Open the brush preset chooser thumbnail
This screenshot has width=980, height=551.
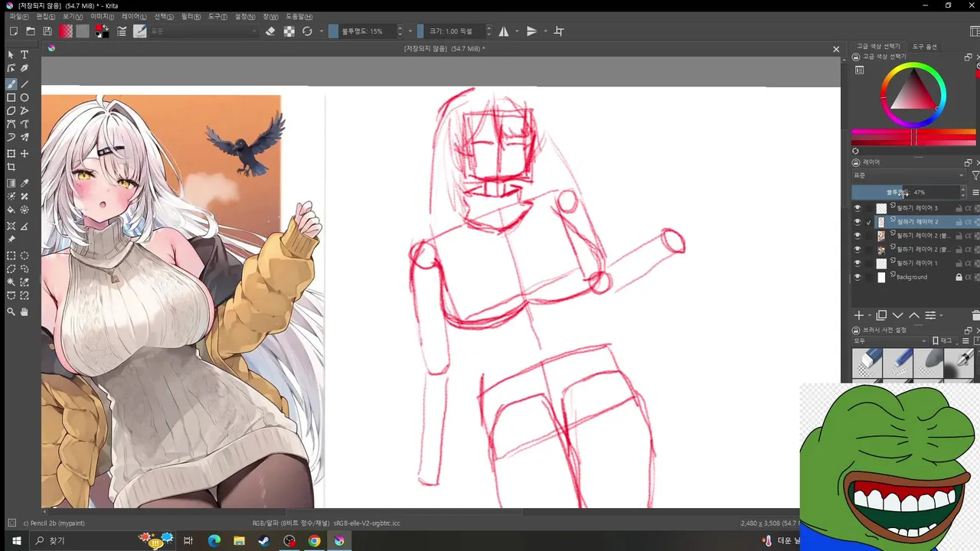(140, 31)
